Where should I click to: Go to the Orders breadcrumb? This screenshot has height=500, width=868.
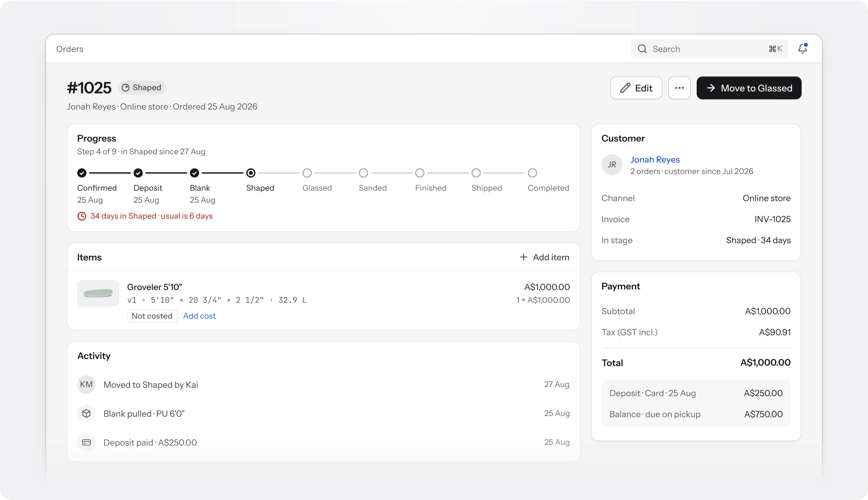(70, 49)
